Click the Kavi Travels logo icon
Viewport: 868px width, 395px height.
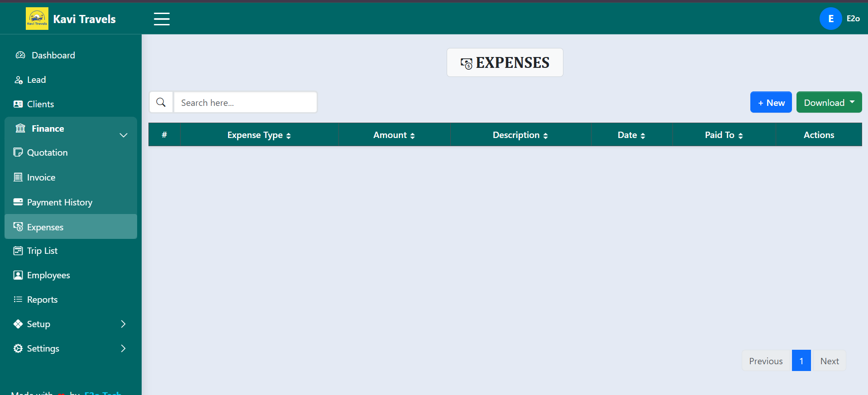point(37,19)
